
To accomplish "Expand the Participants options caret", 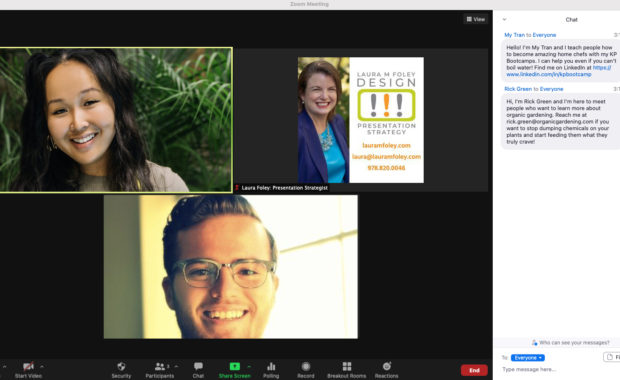I will 176,366.
